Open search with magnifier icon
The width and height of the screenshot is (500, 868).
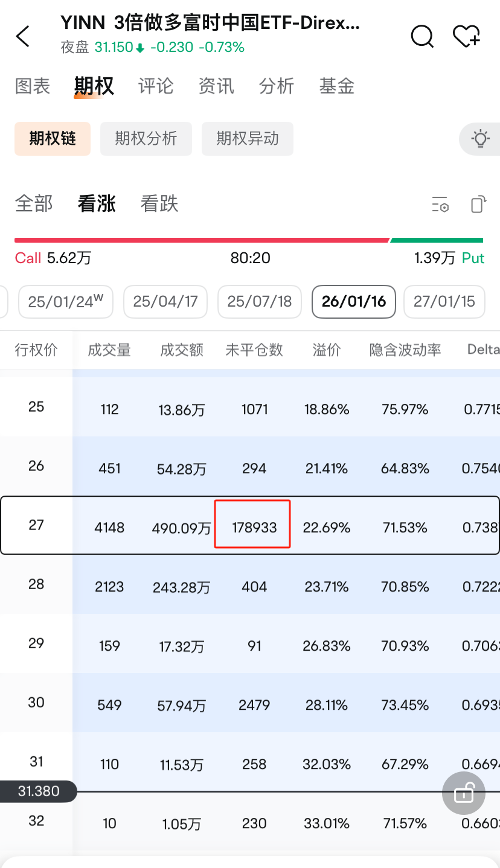coord(422,36)
